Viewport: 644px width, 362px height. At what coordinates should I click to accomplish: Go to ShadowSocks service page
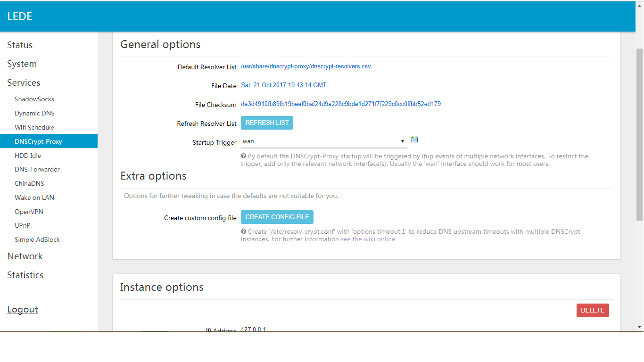[34, 99]
